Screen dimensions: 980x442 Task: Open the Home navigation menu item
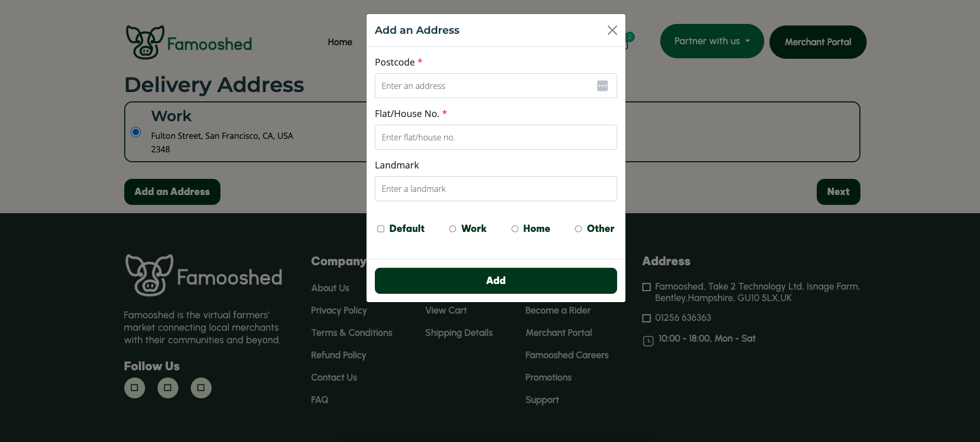click(339, 42)
